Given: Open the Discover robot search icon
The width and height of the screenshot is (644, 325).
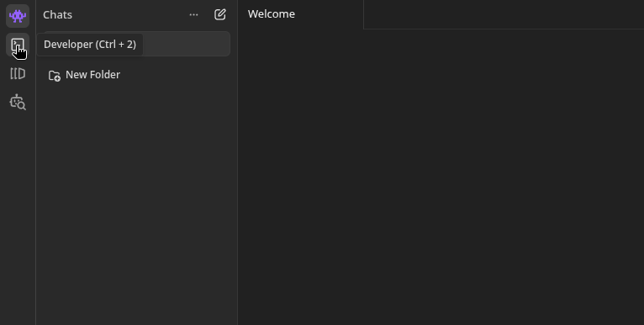Looking at the screenshot, I should point(18,102).
